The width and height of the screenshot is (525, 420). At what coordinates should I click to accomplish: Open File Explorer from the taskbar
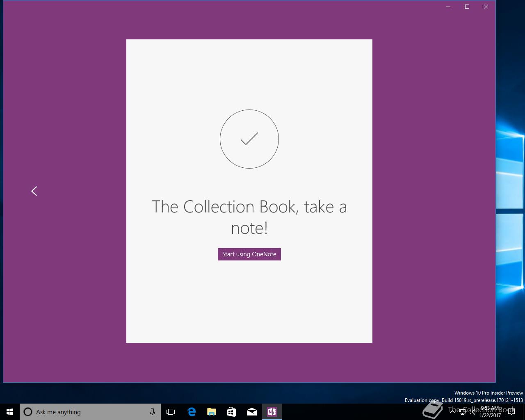212,412
